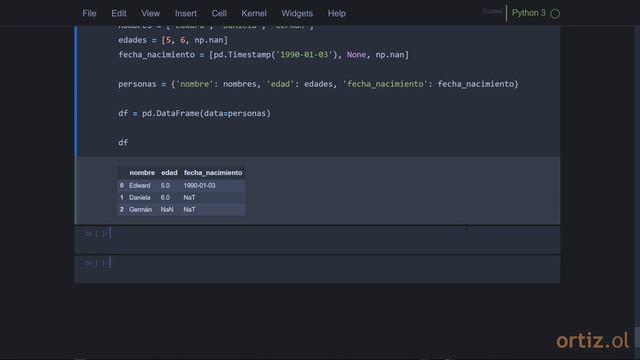Click the 'Edward' table cell

point(140,185)
